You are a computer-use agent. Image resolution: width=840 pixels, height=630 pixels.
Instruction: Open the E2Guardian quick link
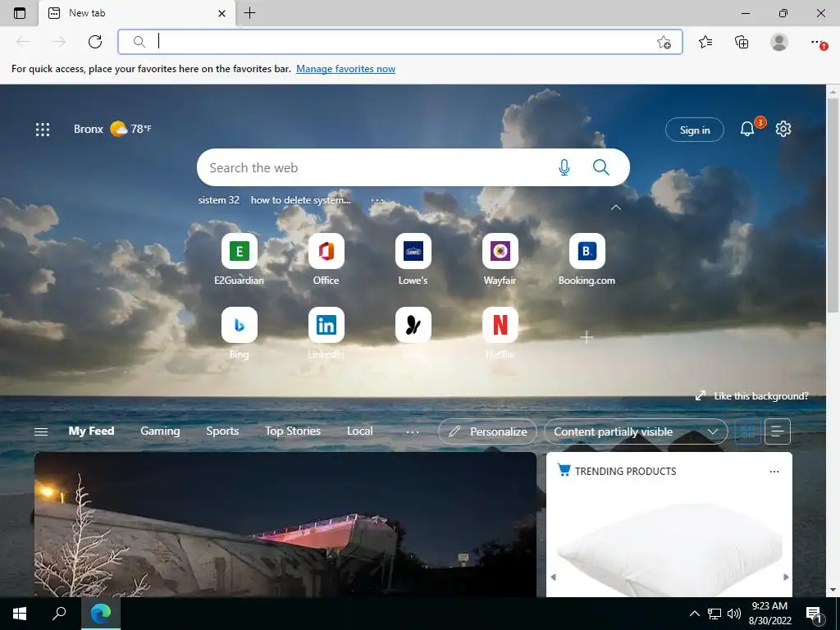click(239, 259)
